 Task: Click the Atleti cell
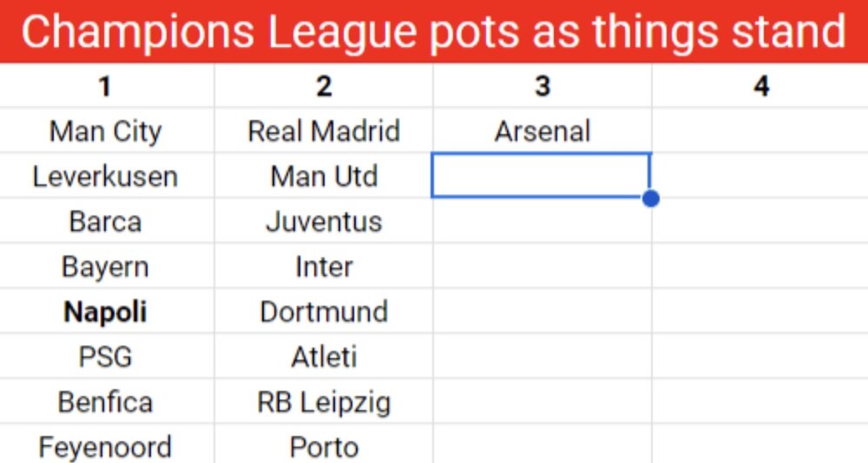click(x=324, y=357)
